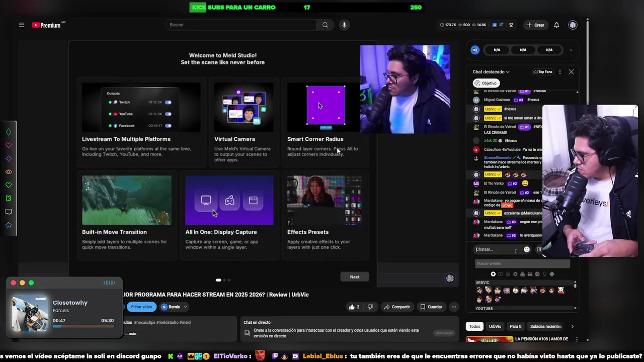
Task: Click the Guardar save button
Action: coord(431,307)
